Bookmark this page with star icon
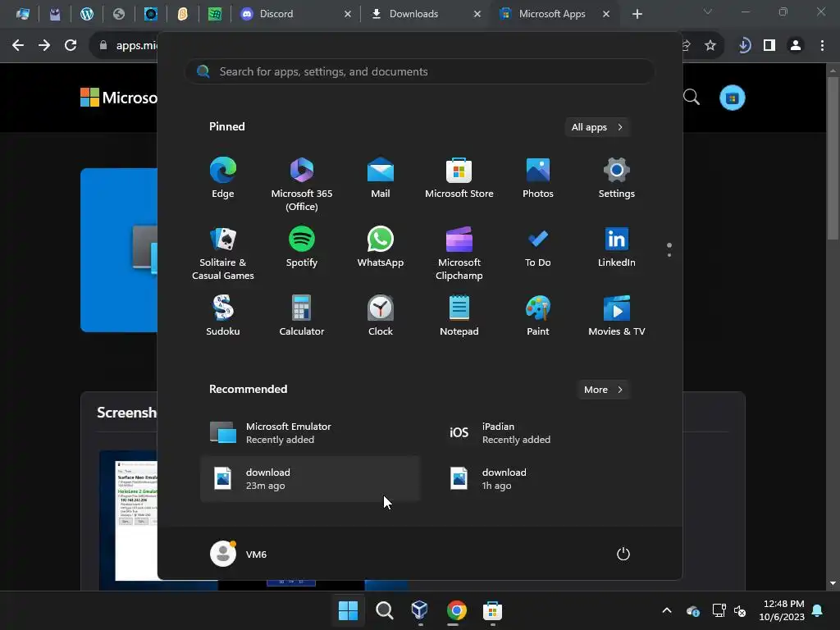The height and width of the screenshot is (630, 840). tap(710, 46)
